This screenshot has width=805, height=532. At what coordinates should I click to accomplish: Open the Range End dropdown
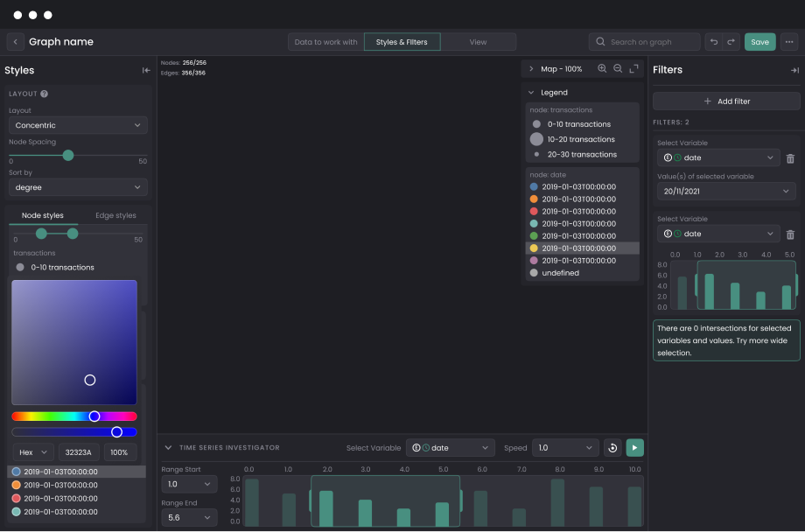tap(189, 518)
